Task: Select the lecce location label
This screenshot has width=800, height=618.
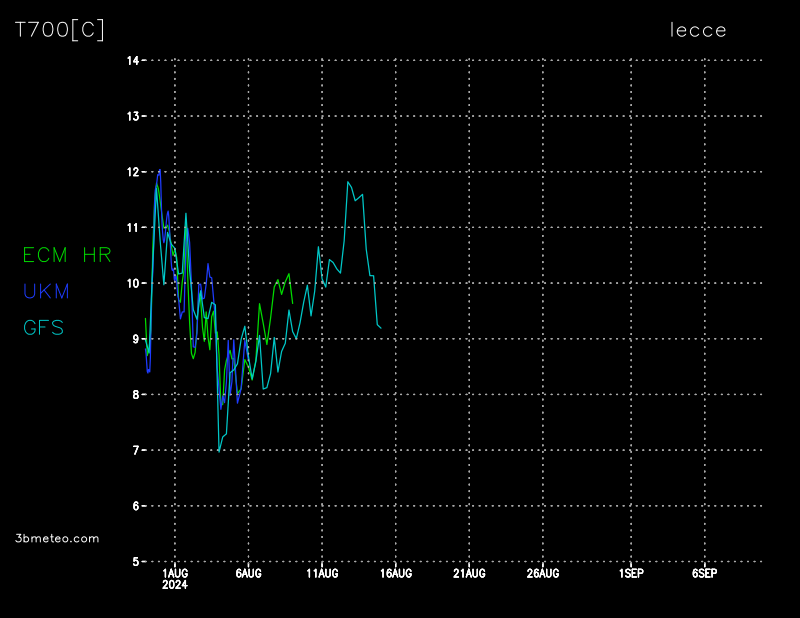Action: click(x=698, y=30)
